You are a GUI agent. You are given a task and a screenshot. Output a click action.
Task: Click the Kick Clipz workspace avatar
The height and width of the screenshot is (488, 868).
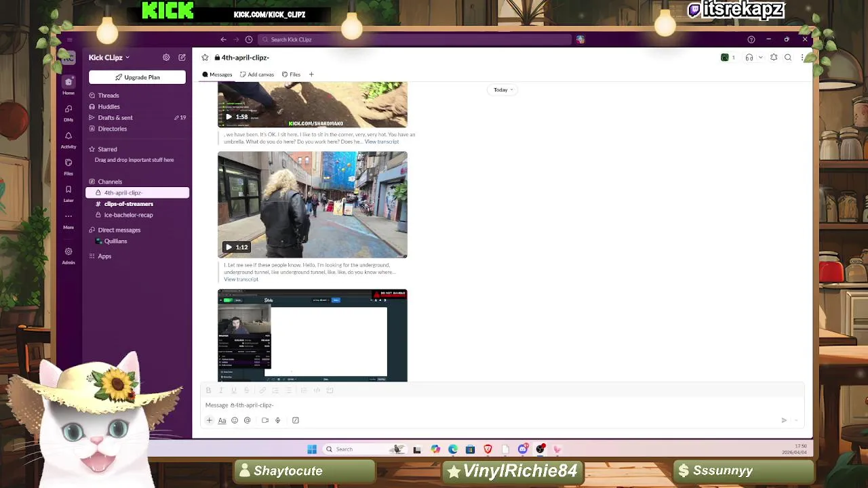tap(68, 58)
